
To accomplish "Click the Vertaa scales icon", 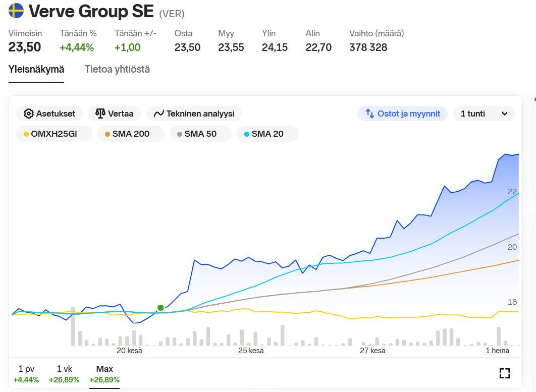I will pyautogui.click(x=100, y=114).
